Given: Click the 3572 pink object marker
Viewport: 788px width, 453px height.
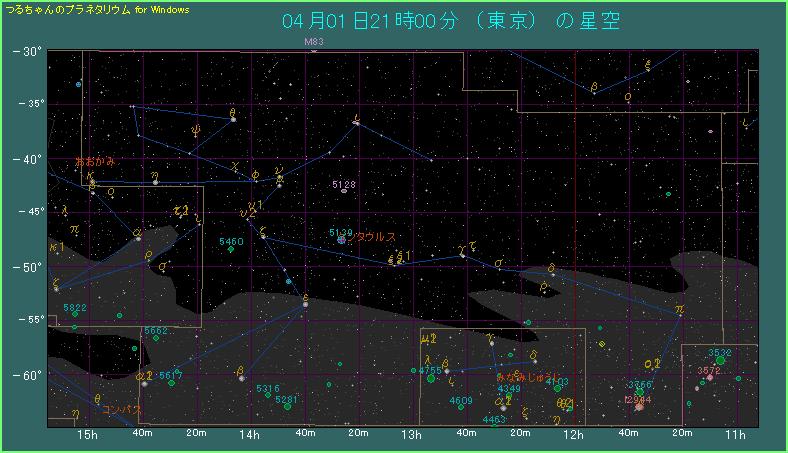Looking at the screenshot, I should [x=710, y=379].
